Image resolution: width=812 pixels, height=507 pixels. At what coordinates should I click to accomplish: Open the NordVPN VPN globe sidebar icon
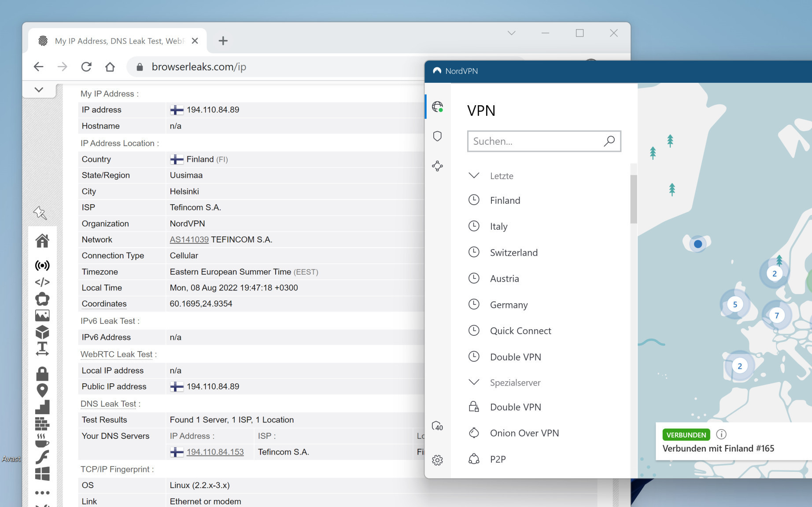pos(437,107)
